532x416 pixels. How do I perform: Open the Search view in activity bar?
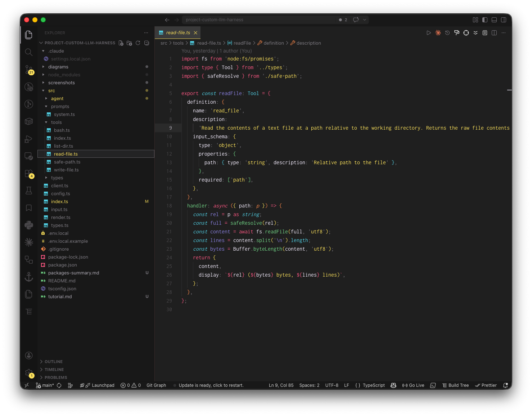tap(29, 52)
